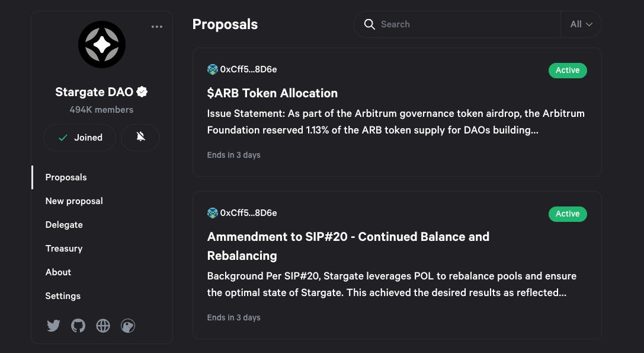Click author avatar on $ARB Token Allocation proposal

tap(213, 69)
